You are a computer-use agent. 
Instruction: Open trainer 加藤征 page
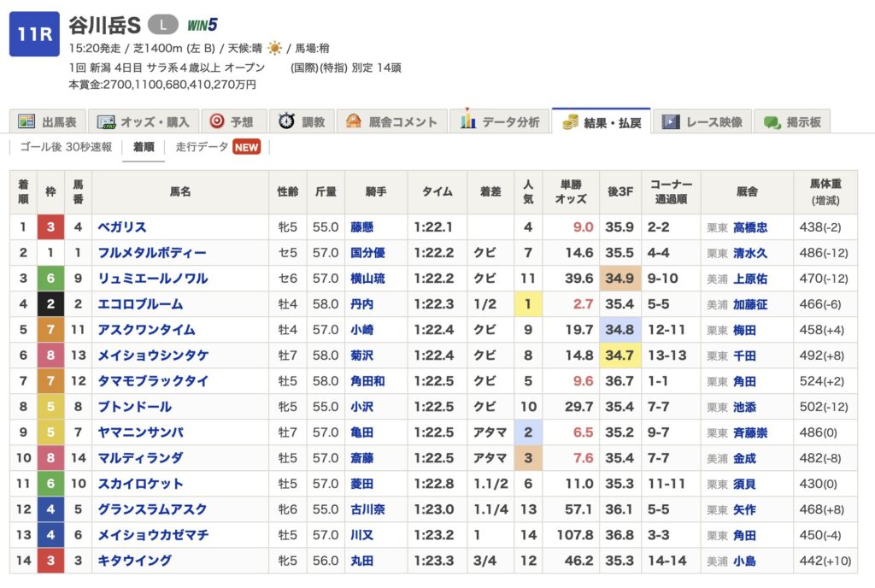tap(750, 304)
